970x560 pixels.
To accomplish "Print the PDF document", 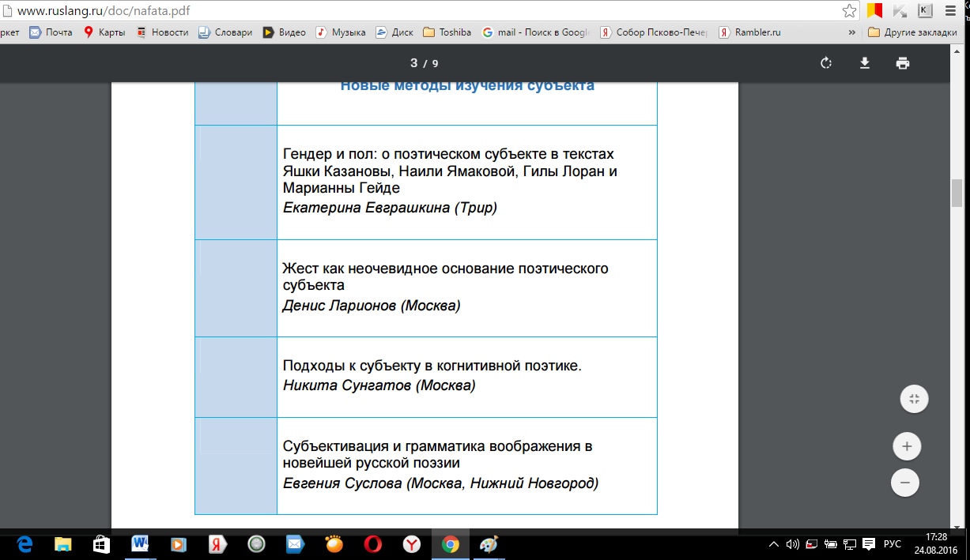I will (x=903, y=63).
